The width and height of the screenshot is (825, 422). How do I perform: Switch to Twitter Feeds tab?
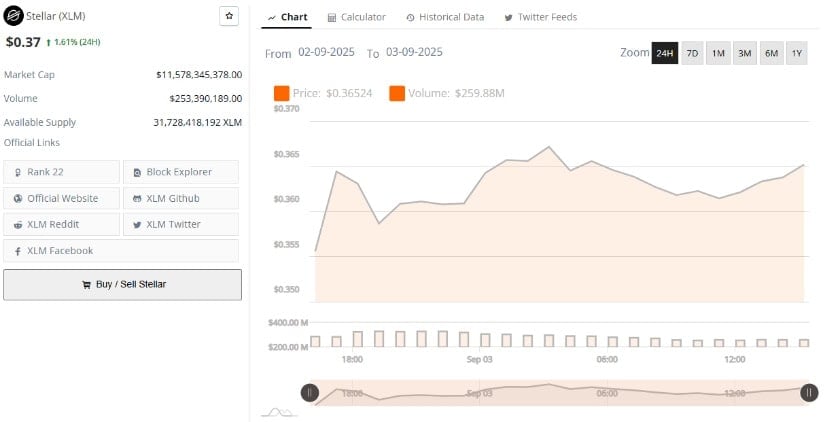coord(541,17)
